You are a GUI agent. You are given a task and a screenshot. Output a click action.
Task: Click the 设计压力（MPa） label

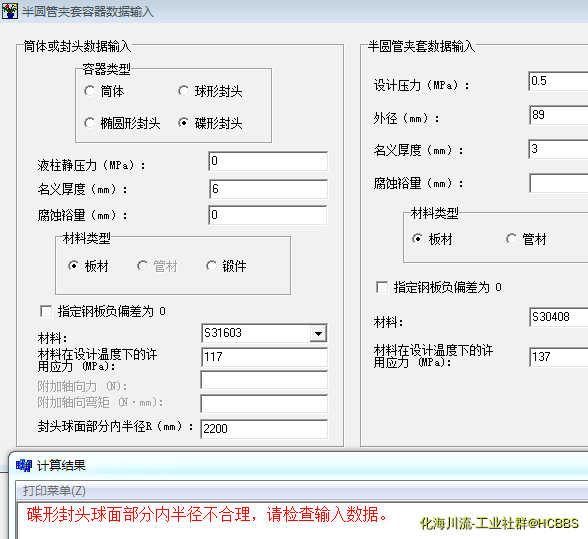pyautogui.click(x=421, y=86)
